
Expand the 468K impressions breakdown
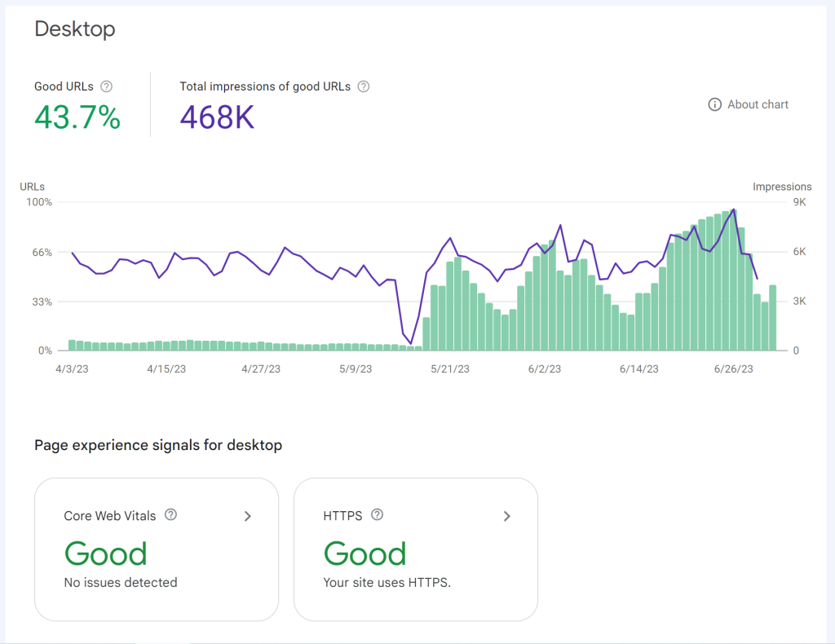click(217, 117)
